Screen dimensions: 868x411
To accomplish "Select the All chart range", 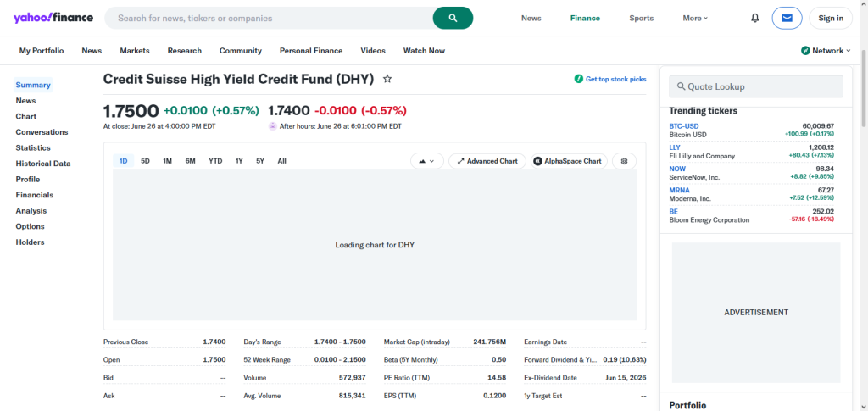I will pos(281,161).
